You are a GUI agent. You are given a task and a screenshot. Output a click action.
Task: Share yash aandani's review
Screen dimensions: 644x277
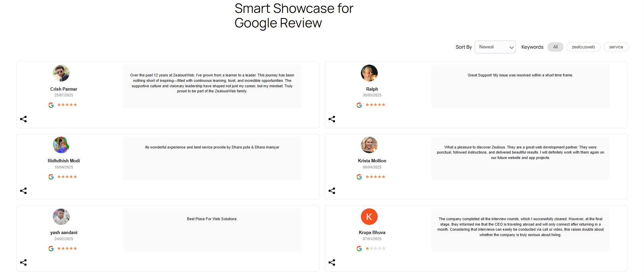(23, 262)
